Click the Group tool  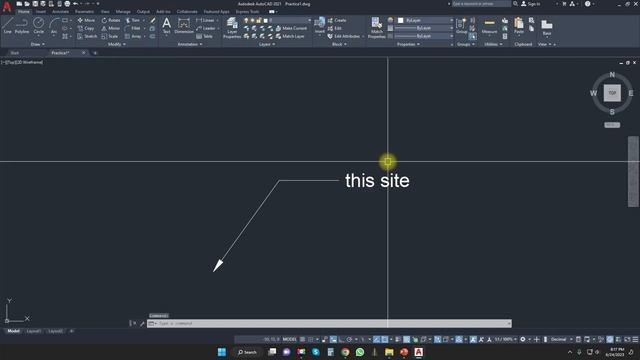(461, 26)
